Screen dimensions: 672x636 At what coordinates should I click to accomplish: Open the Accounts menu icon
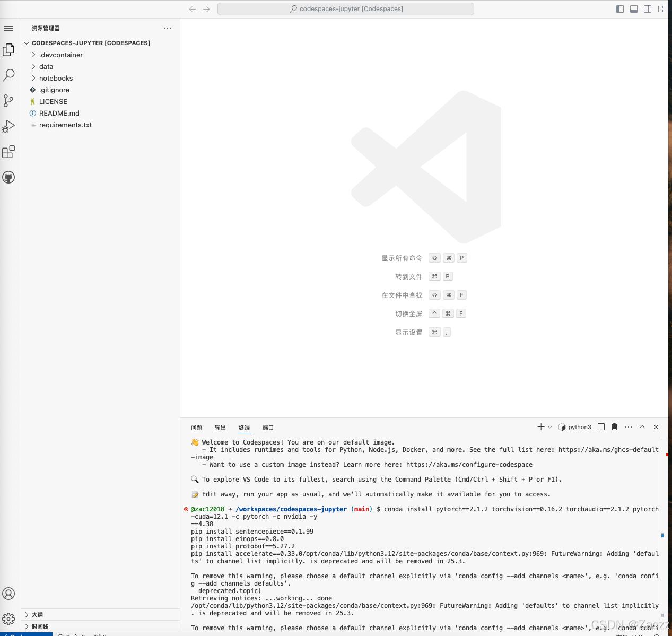click(8, 594)
